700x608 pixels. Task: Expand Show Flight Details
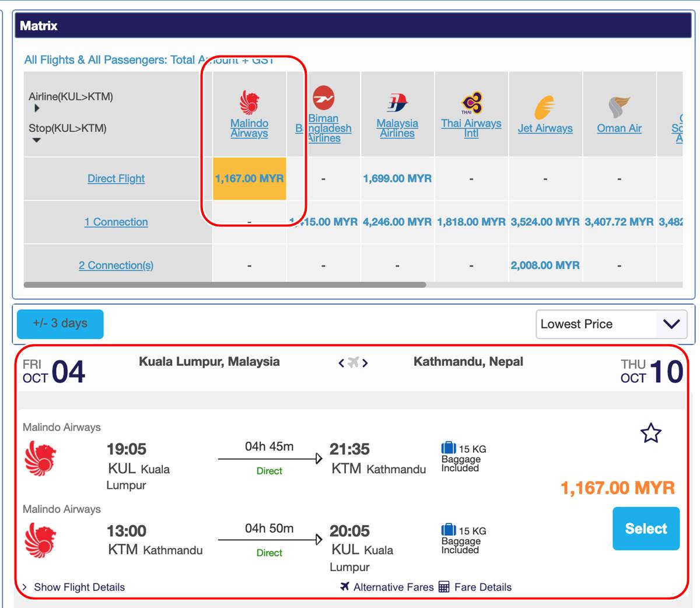pyautogui.click(x=79, y=587)
